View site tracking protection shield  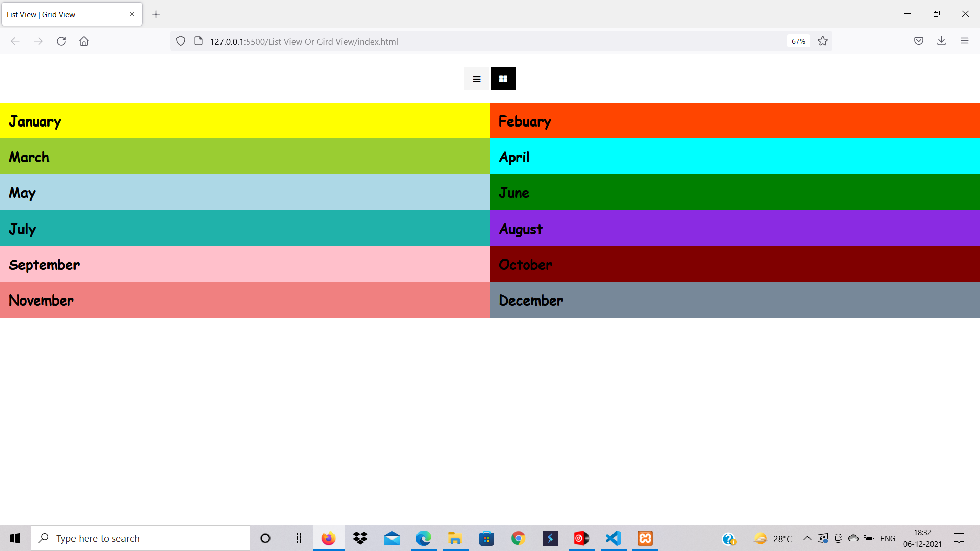click(180, 41)
